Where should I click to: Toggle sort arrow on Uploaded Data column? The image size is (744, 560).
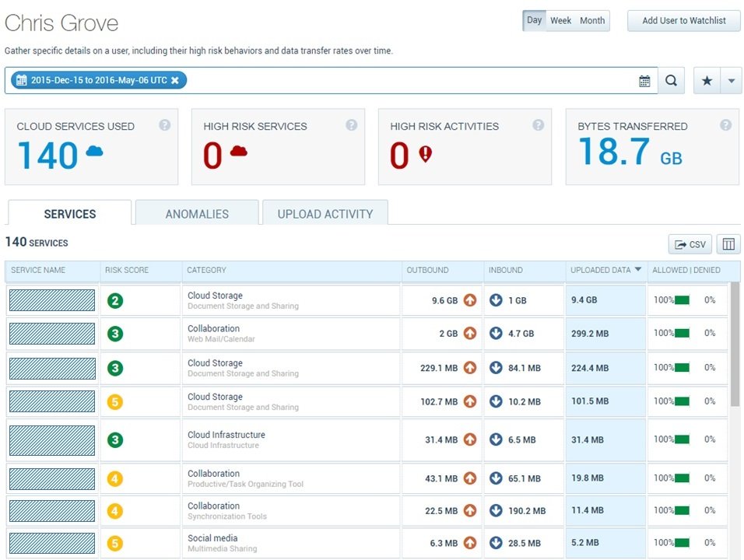click(x=638, y=269)
